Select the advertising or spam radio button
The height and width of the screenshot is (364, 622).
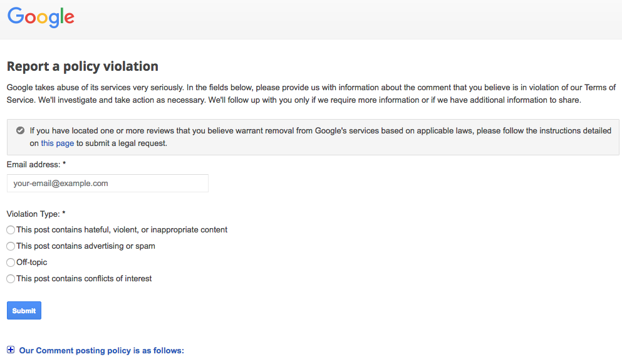click(x=11, y=246)
